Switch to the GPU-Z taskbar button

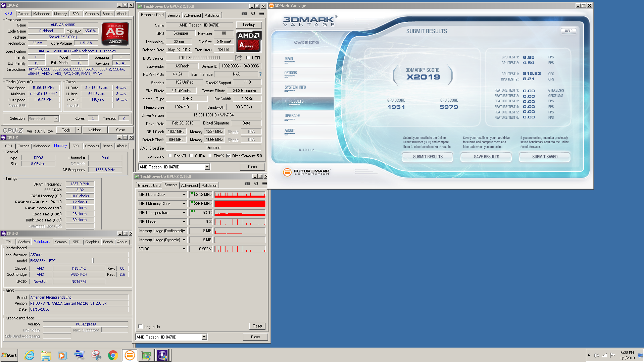[x=146, y=355]
